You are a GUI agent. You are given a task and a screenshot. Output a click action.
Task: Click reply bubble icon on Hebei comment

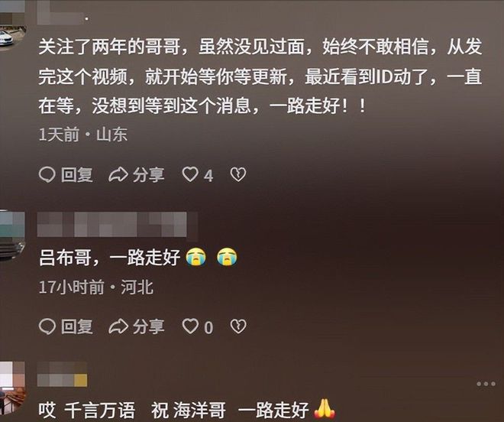47,326
